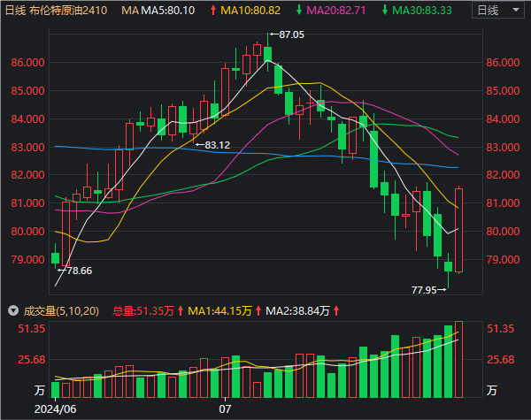
Task: Click the MA label before MA5
Action: (130, 11)
